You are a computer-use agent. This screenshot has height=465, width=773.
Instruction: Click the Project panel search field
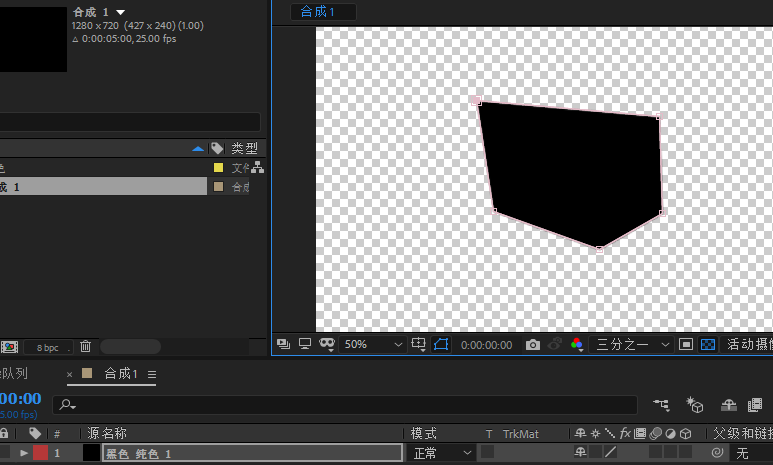[130, 122]
